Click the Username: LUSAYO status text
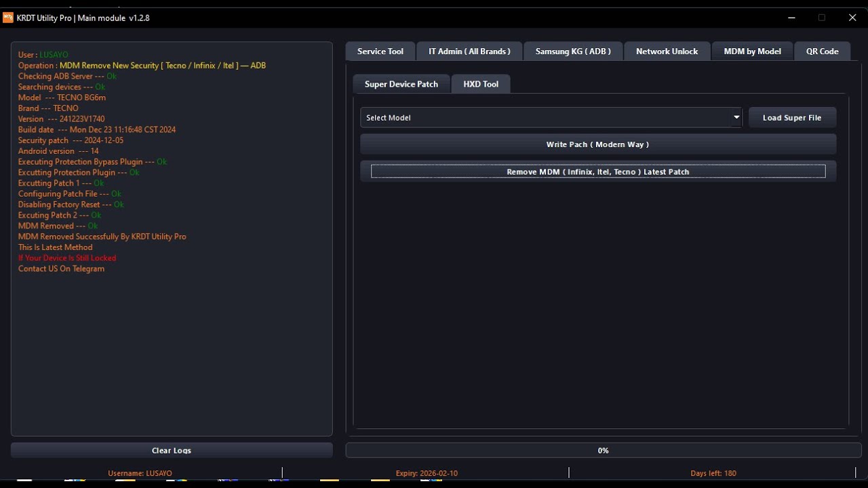Image resolution: width=868 pixels, height=488 pixels. [x=140, y=473]
